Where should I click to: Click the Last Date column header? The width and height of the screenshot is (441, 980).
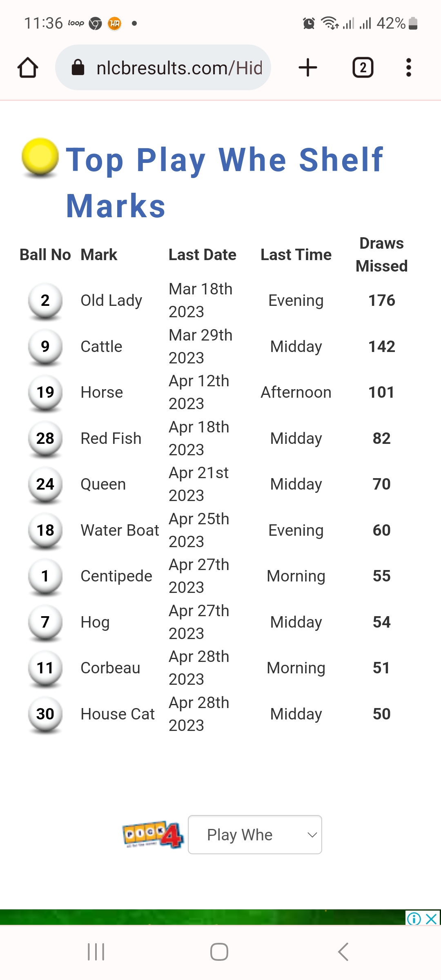[203, 255]
